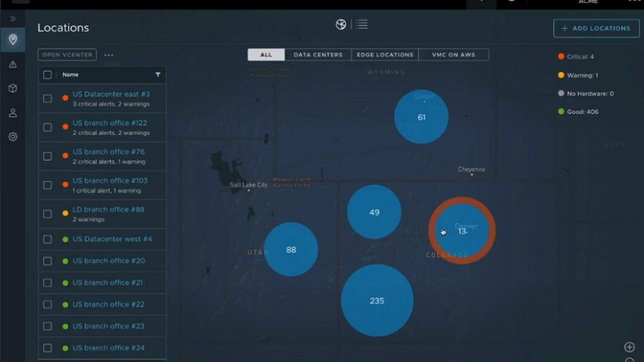Click the Cheyenne city label on map
This screenshot has width=644, height=362.
(x=471, y=169)
